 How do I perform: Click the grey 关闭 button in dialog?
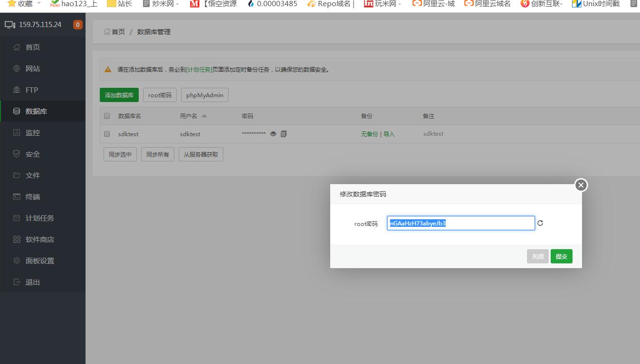[x=537, y=256]
